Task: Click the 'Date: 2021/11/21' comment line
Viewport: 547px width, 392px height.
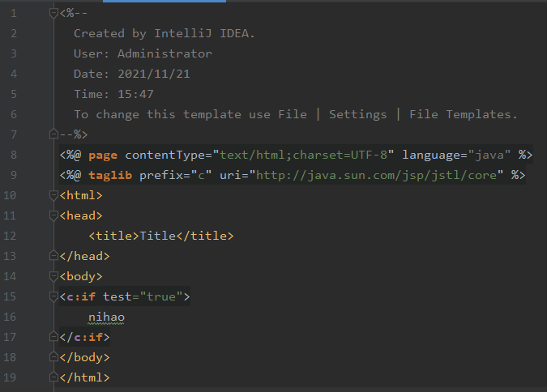Action: [x=132, y=74]
